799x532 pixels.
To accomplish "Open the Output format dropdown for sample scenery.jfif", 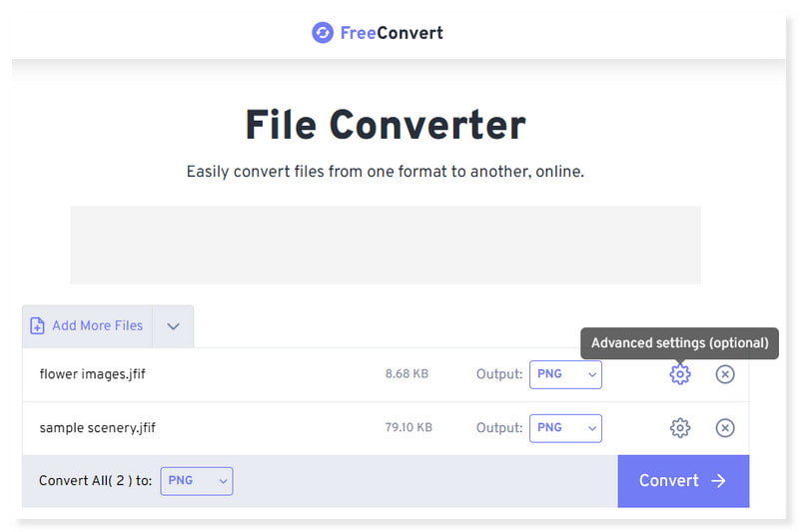I will coord(565,428).
